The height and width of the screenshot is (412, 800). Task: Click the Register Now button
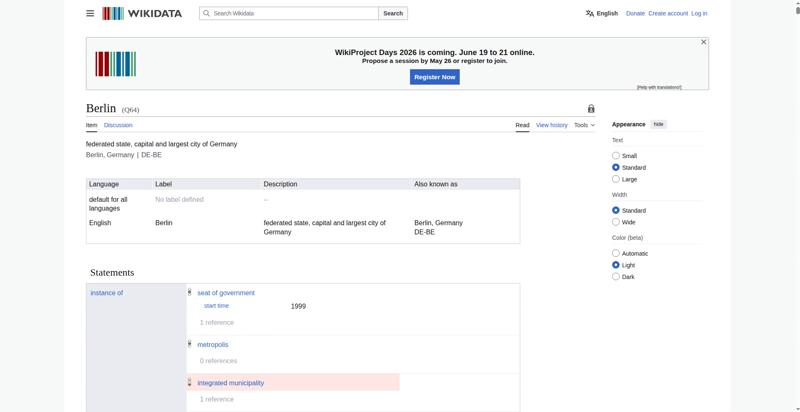pos(435,77)
